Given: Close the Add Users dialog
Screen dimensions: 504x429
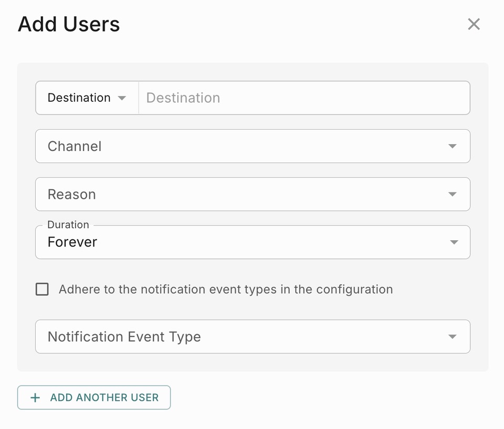Looking at the screenshot, I should [x=474, y=24].
